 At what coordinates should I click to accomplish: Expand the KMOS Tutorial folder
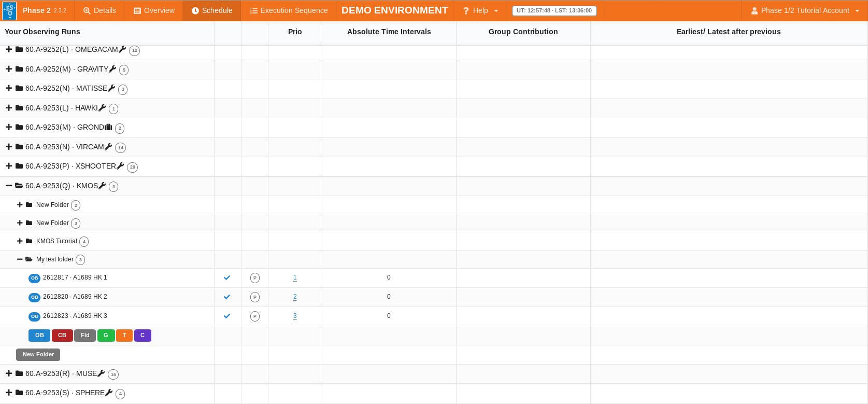[20, 241]
